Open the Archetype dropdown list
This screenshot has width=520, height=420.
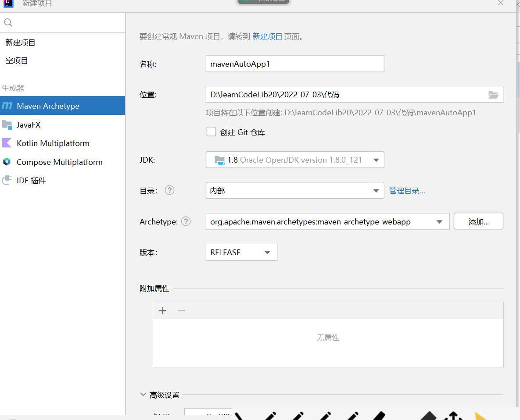coord(327,221)
